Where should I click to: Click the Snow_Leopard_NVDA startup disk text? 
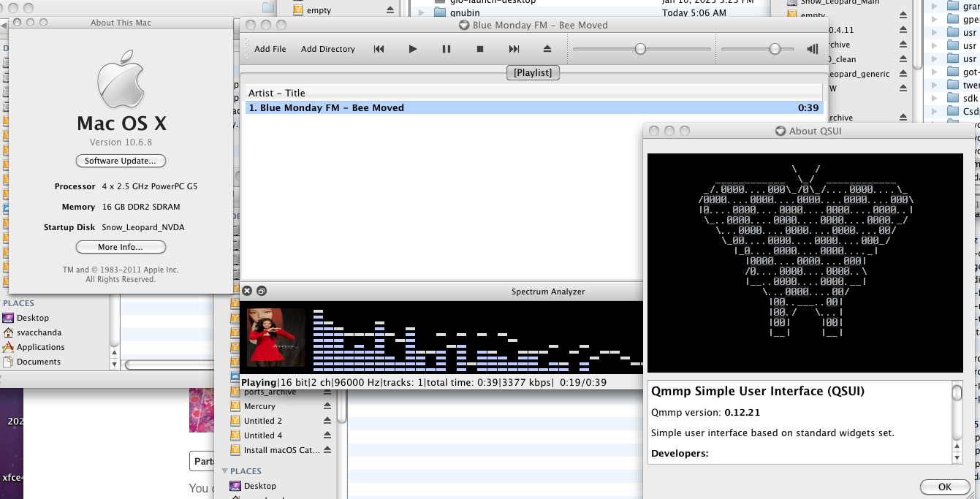click(143, 227)
